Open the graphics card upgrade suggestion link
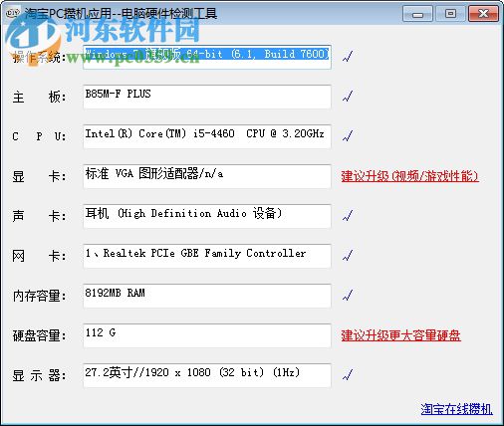The image size is (504, 426). [x=410, y=176]
